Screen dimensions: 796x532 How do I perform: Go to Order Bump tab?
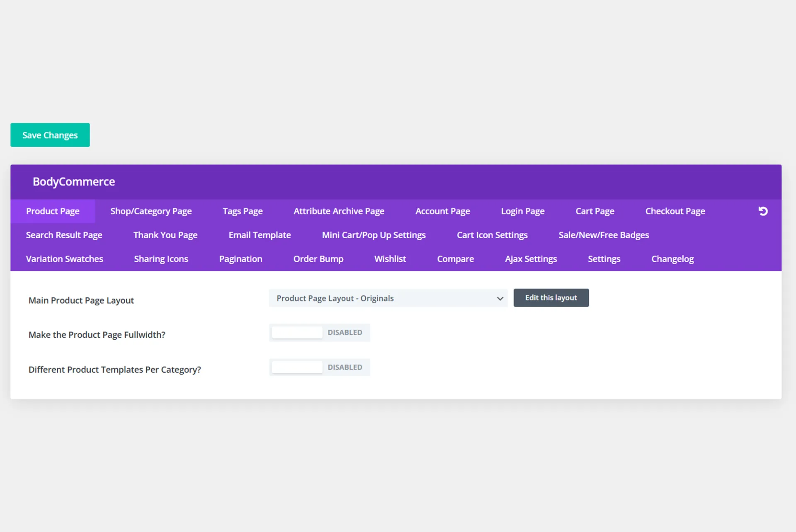point(318,259)
